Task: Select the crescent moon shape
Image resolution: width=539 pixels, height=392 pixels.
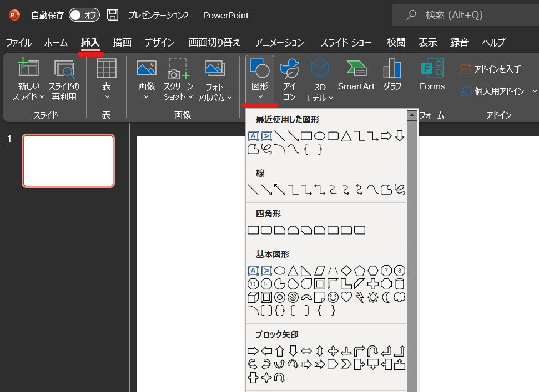Action: pyautogui.click(x=386, y=297)
